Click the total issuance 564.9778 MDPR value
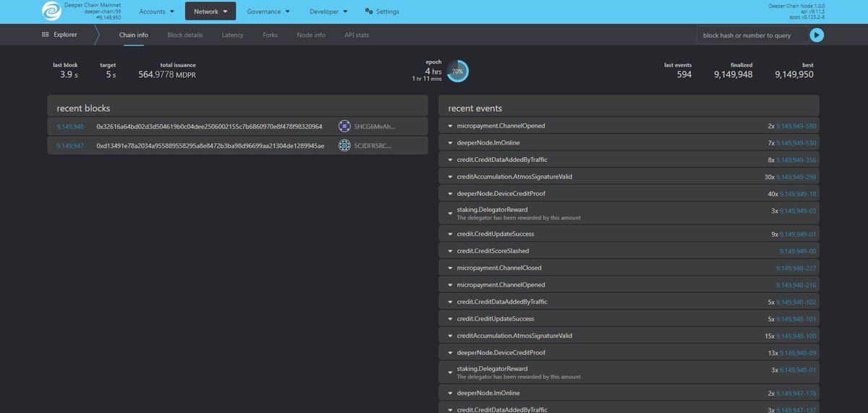The image size is (868, 413). (167, 74)
